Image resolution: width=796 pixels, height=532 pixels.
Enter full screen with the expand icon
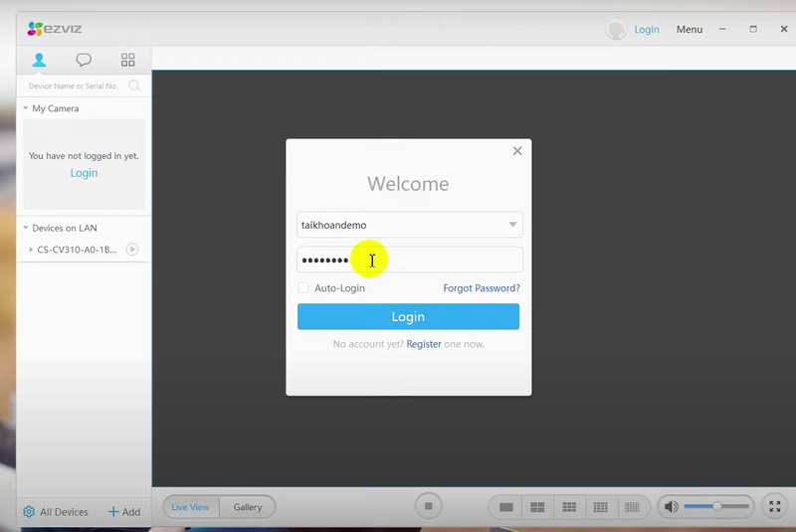pyautogui.click(x=775, y=506)
